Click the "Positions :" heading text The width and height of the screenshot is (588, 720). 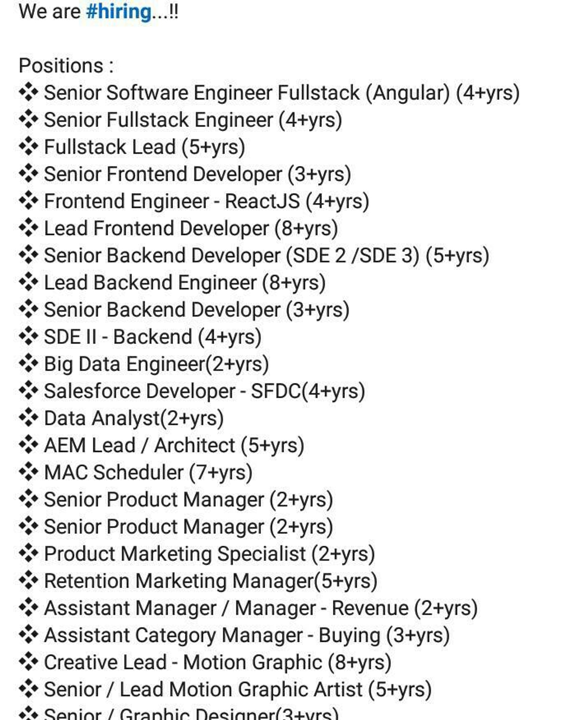pos(66,66)
